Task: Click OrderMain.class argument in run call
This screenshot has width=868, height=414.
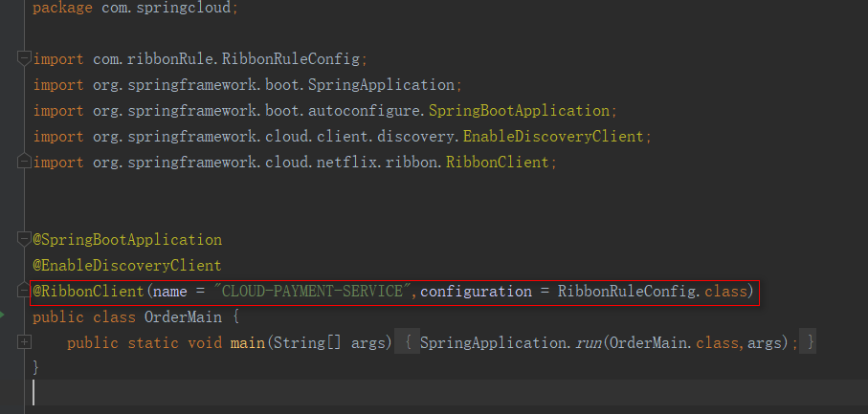Action: point(674,343)
